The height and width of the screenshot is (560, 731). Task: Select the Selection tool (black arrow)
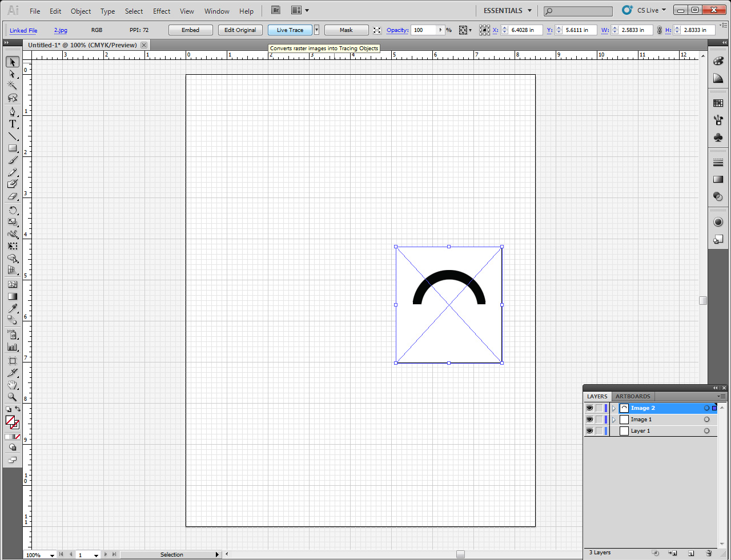point(13,62)
